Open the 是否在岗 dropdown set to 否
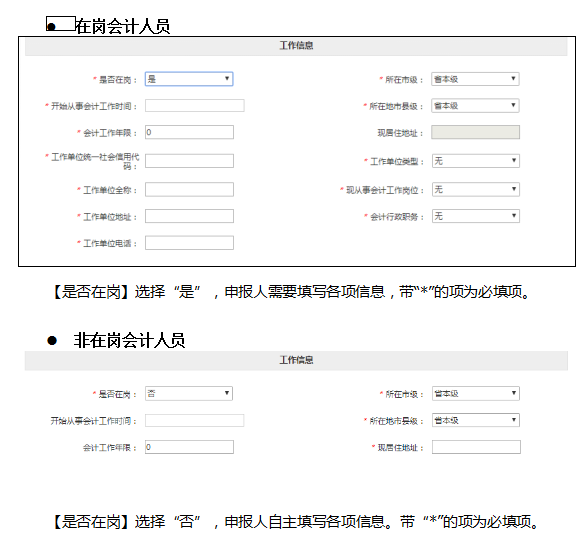This screenshot has width=584, height=549. 189,393
